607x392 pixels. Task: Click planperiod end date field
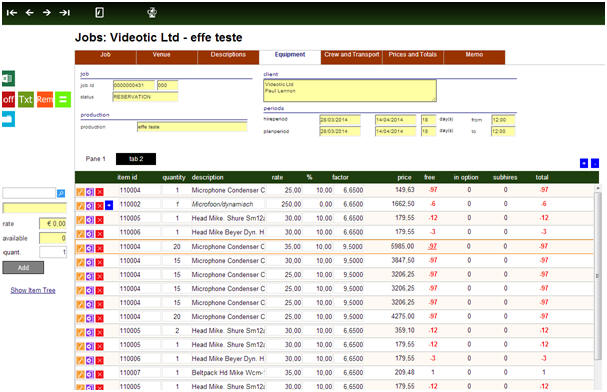[x=396, y=131]
